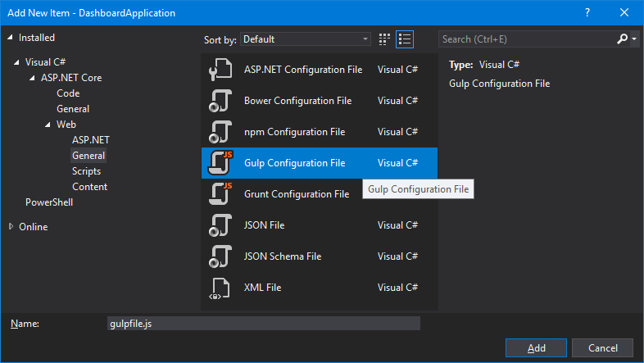Expand the Online node

click(11, 226)
